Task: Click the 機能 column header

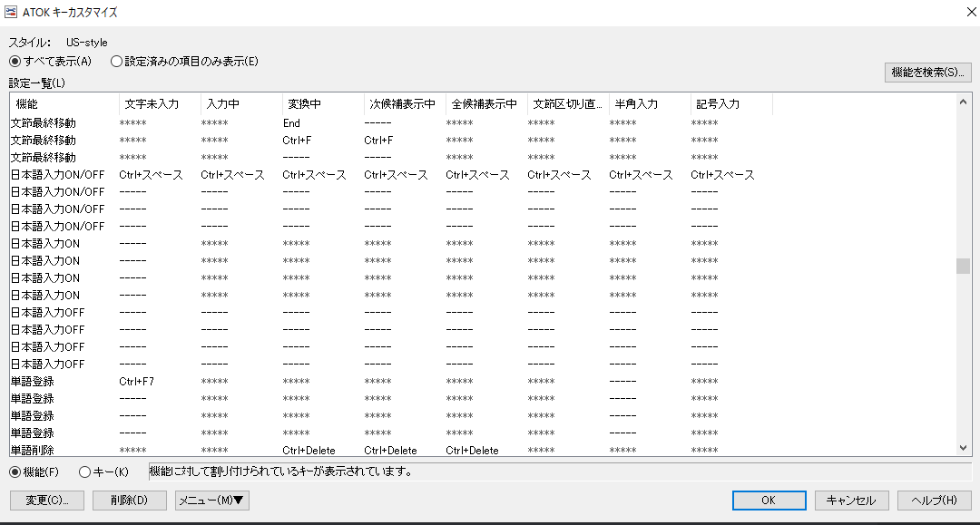Action: [64, 104]
